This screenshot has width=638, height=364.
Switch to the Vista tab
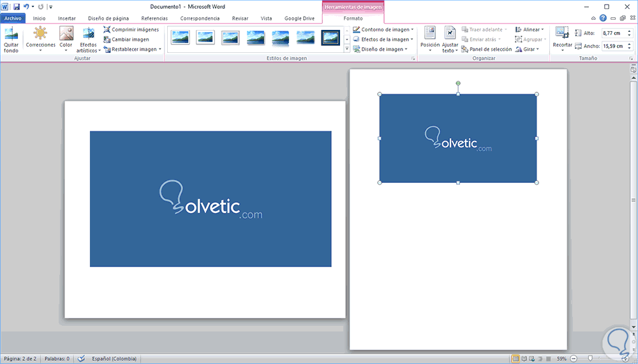[267, 18]
